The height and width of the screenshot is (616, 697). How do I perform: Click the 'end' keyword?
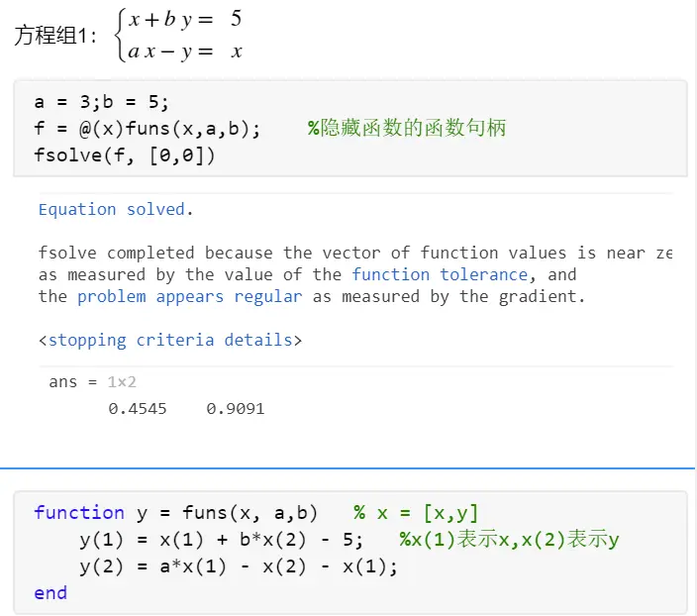pos(50,592)
